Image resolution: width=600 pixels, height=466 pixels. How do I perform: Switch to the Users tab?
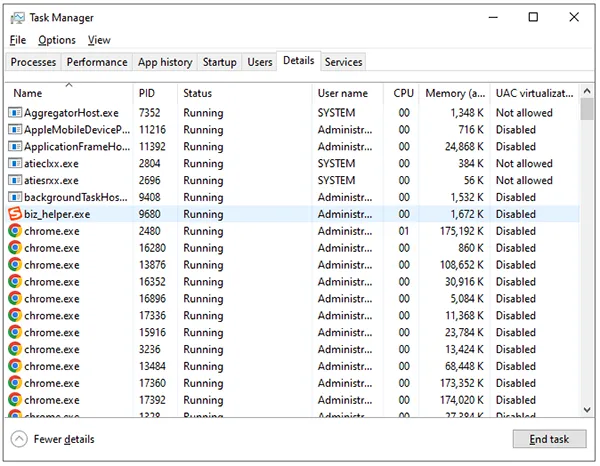pos(260,62)
